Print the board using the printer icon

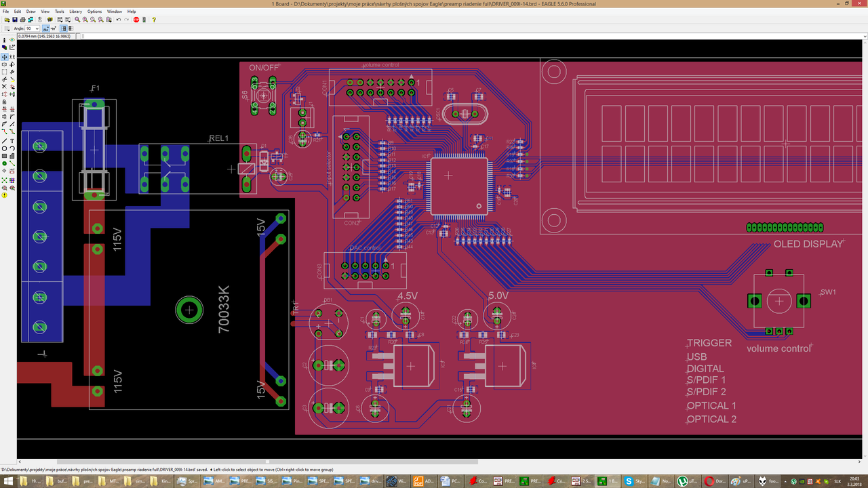(22, 20)
